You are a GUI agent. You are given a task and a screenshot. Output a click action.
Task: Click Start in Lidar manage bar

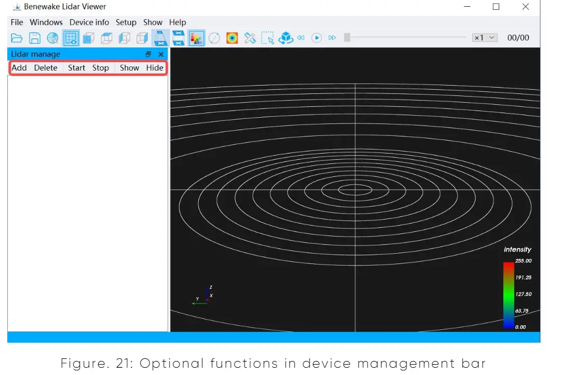[x=76, y=68]
